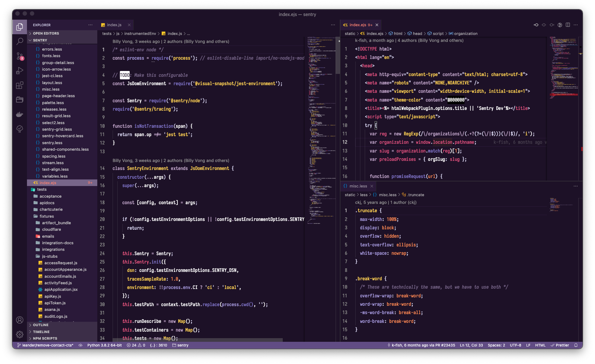The height and width of the screenshot is (364, 595).
Task: Click #000000 theme-color swatch value
Action: click(x=456, y=100)
